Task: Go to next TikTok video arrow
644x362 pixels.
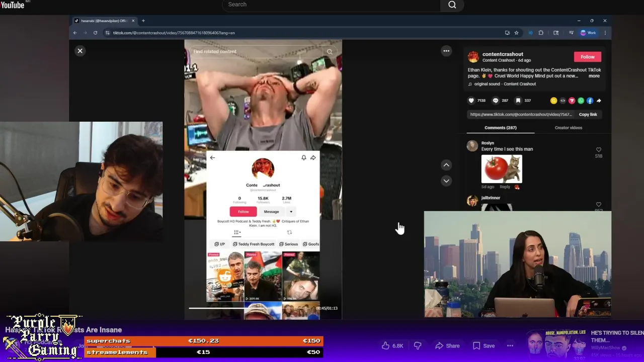Action: 446,180
